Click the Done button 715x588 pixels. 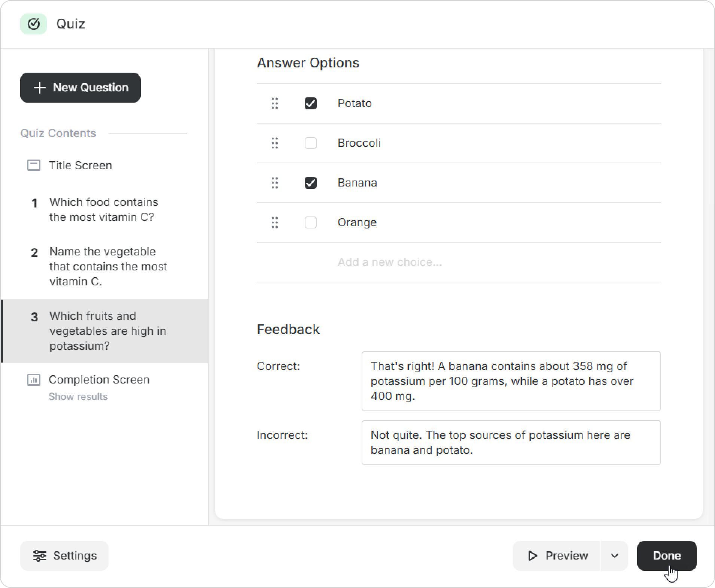point(667,556)
